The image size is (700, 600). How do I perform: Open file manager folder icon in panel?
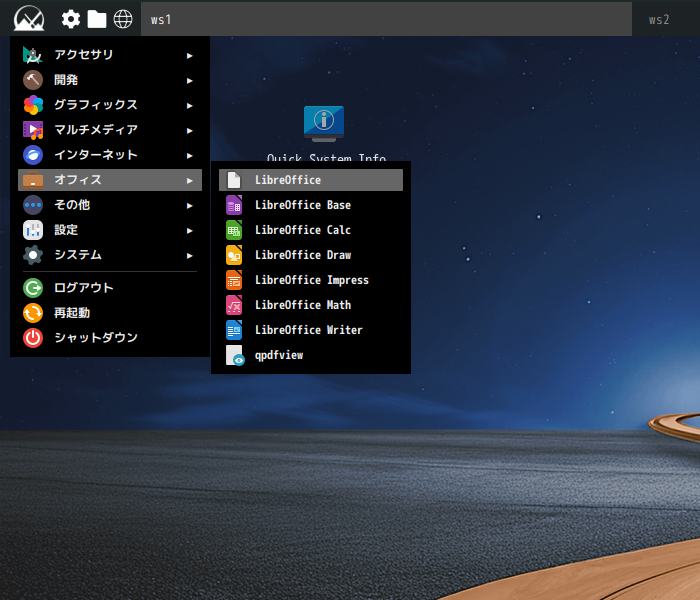(96, 19)
